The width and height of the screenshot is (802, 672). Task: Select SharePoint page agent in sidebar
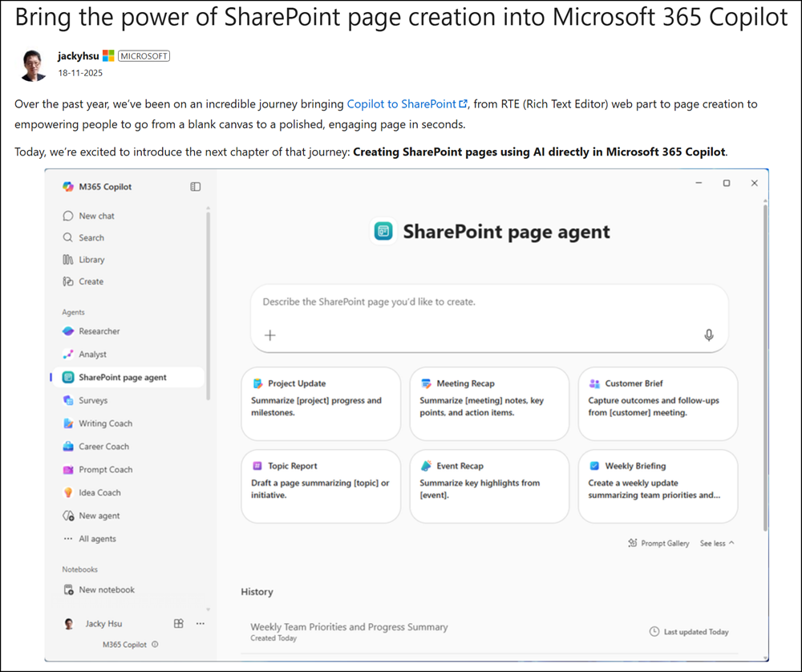click(128, 378)
